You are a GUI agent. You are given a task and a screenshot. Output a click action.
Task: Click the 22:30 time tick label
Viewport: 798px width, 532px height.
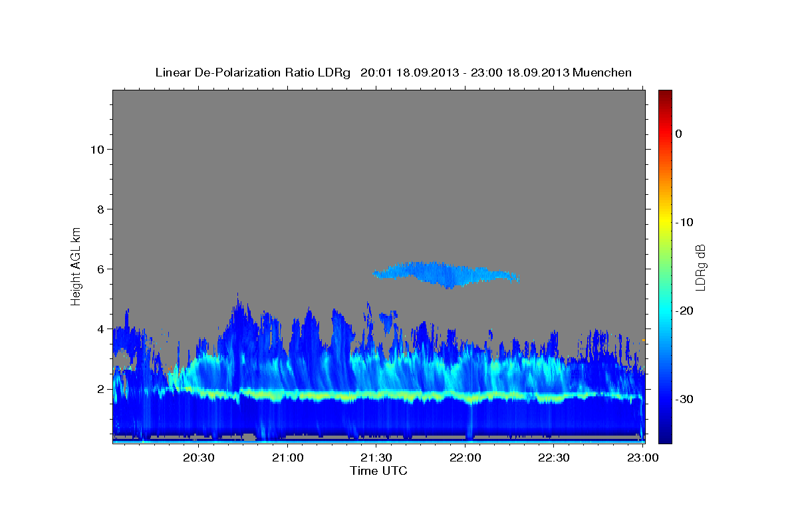[554, 458]
